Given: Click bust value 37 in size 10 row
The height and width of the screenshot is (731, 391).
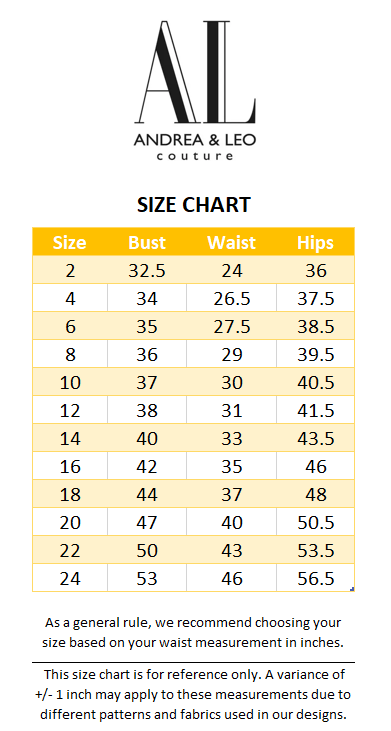Looking at the screenshot, I should pos(147,382).
